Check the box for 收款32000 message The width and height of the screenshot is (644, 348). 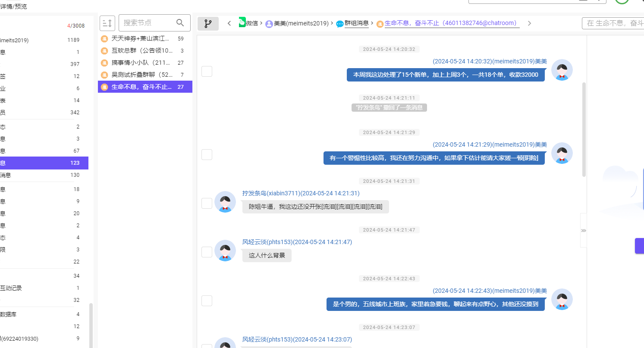click(x=207, y=72)
